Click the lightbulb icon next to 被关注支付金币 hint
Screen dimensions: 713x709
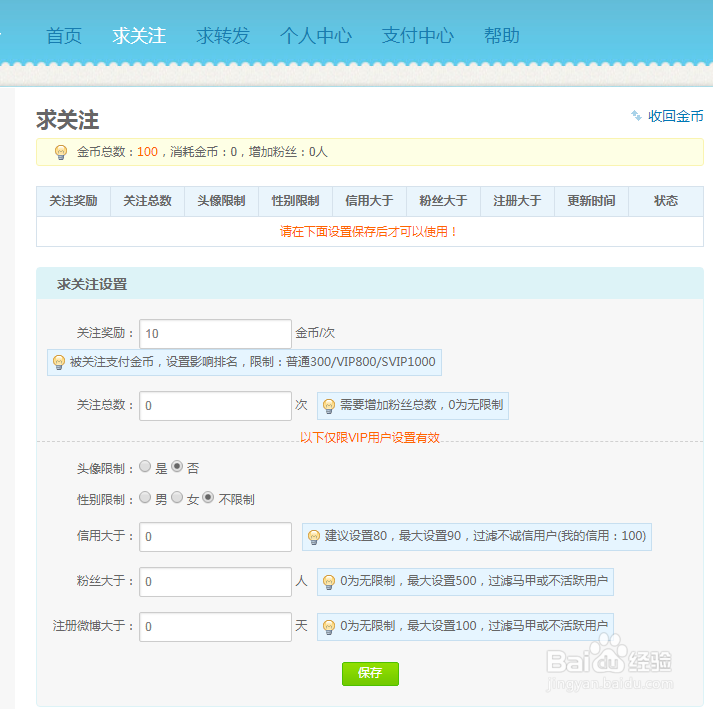59,362
